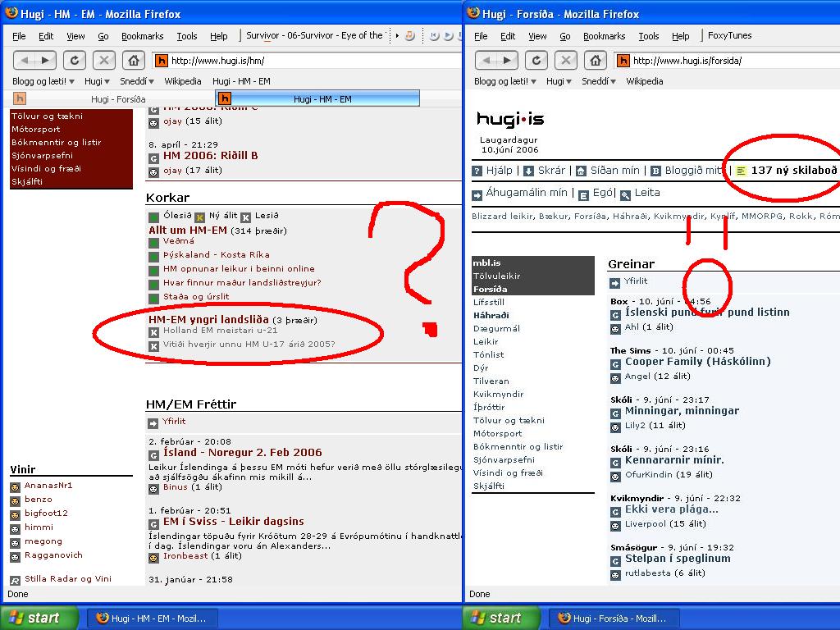840x630 pixels.
Task: Click download-arrow icon beside Skrár
Action: pyautogui.click(x=528, y=171)
